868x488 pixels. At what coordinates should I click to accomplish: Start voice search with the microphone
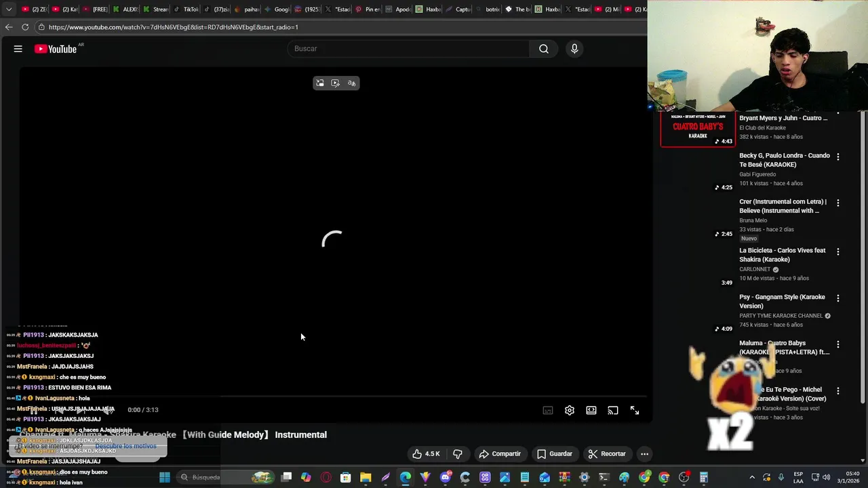pyautogui.click(x=574, y=49)
